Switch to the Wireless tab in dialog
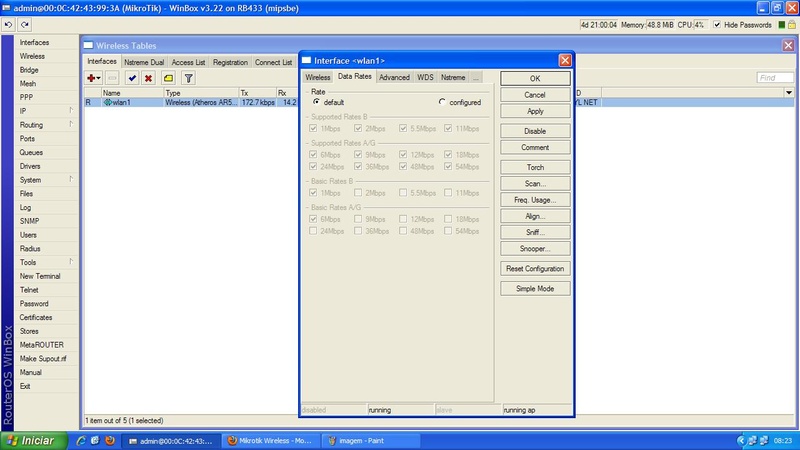 (317, 78)
